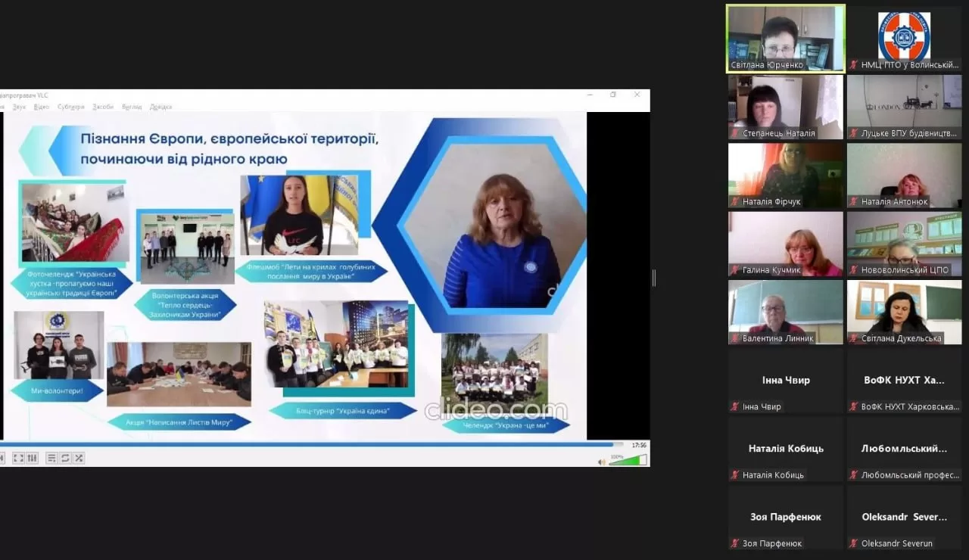Mute VLC audio via speaker icon

click(602, 461)
